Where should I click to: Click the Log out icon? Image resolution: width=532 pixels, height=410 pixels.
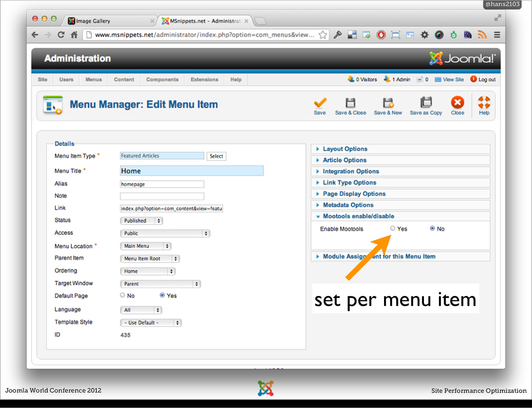click(x=473, y=79)
